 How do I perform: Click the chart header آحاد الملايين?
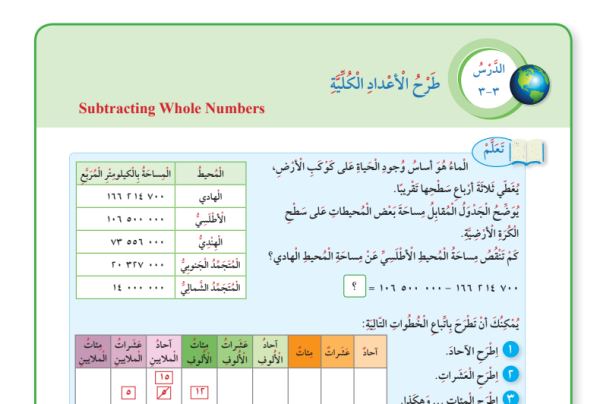coord(164,352)
